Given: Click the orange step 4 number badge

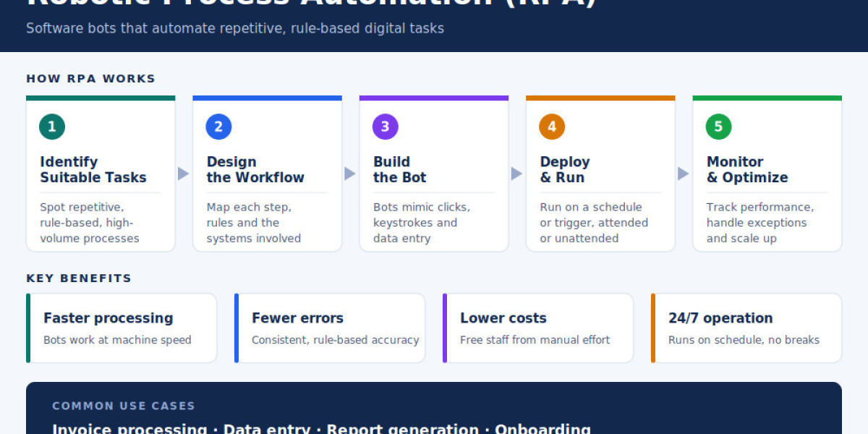Looking at the screenshot, I should pyautogui.click(x=552, y=127).
